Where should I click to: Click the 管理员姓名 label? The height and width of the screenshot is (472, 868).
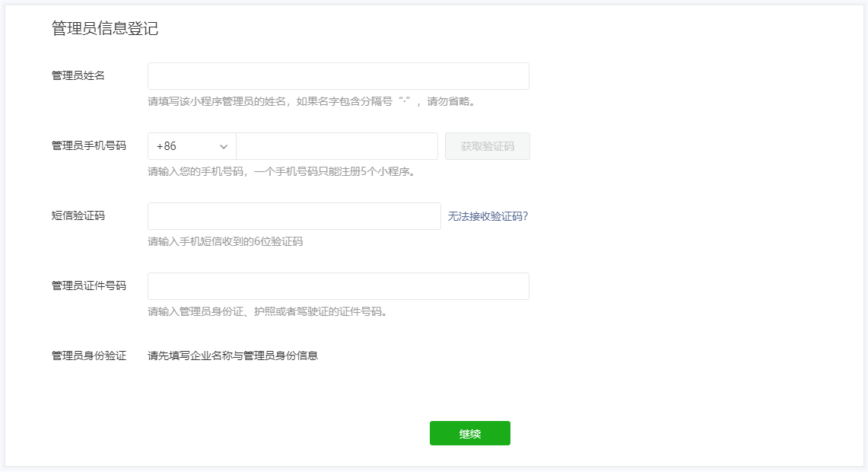[x=78, y=75]
